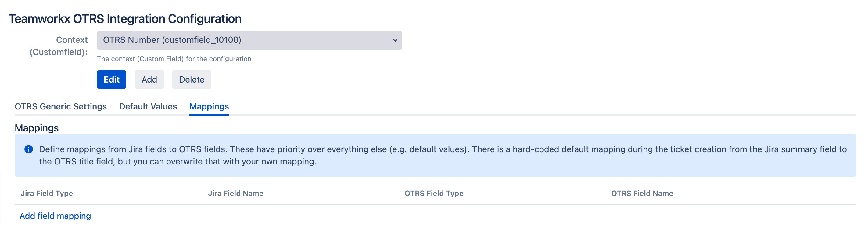Viewport: 868px width, 236px height.
Task: Click the Mappings section heading
Action: pos(37,128)
